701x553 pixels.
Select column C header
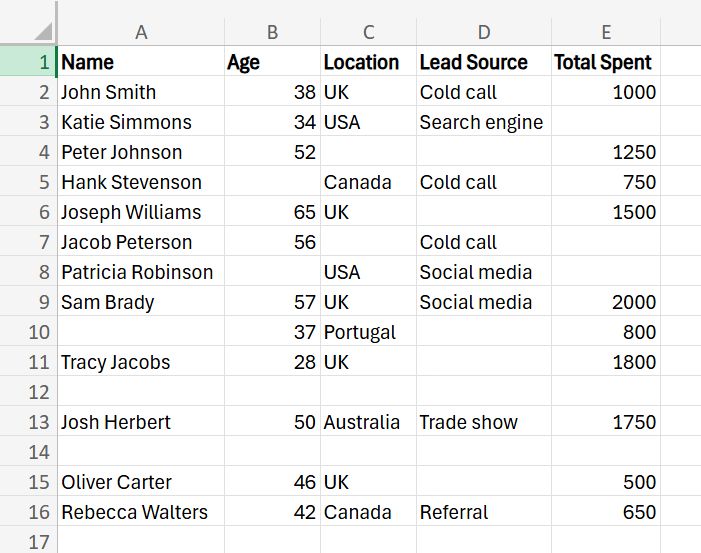click(367, 32)
